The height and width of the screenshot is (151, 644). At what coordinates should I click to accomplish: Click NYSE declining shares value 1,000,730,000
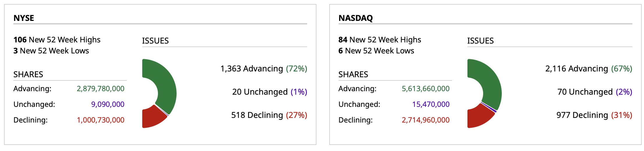tap(100, 120)
